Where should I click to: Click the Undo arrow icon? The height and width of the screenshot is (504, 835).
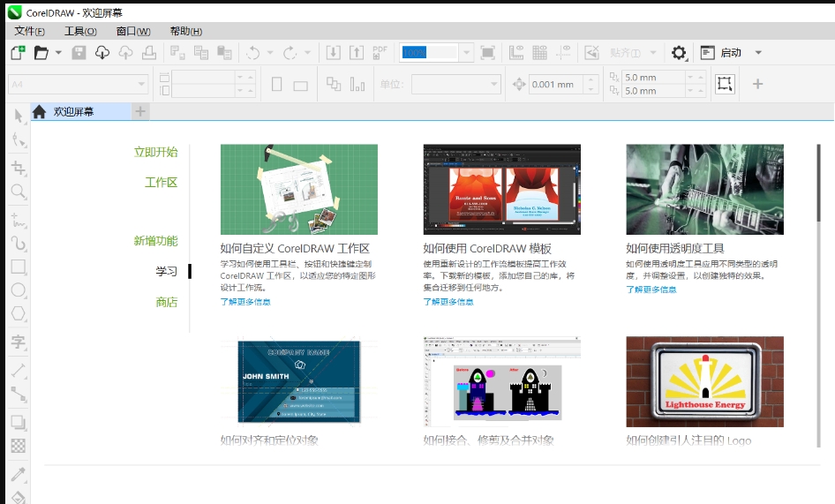(253, 53)
